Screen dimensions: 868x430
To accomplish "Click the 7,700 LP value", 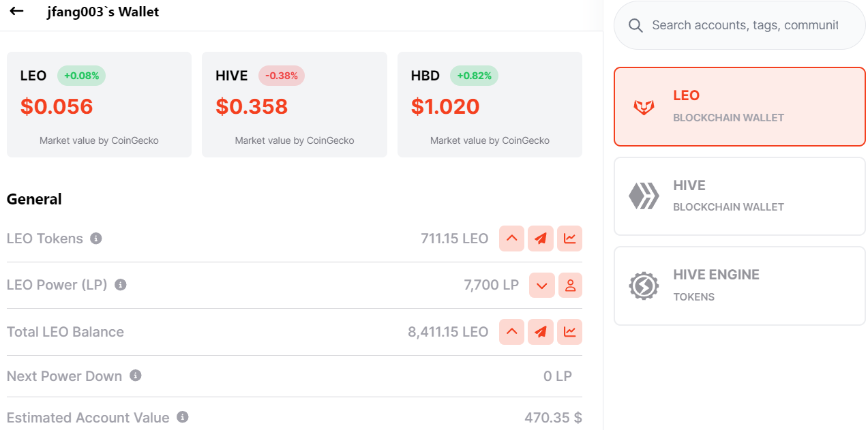I will tap(491, 285).
